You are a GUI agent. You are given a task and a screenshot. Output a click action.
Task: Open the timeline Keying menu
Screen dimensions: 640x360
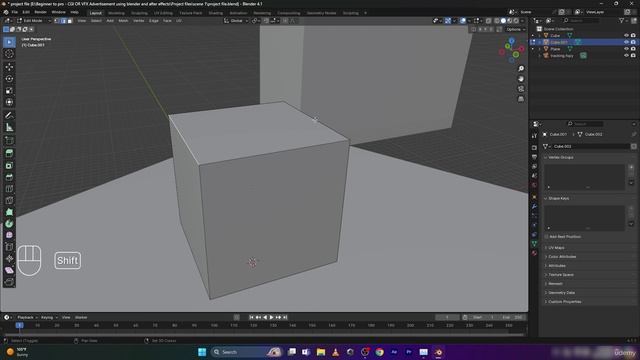[x=49, y=317]
